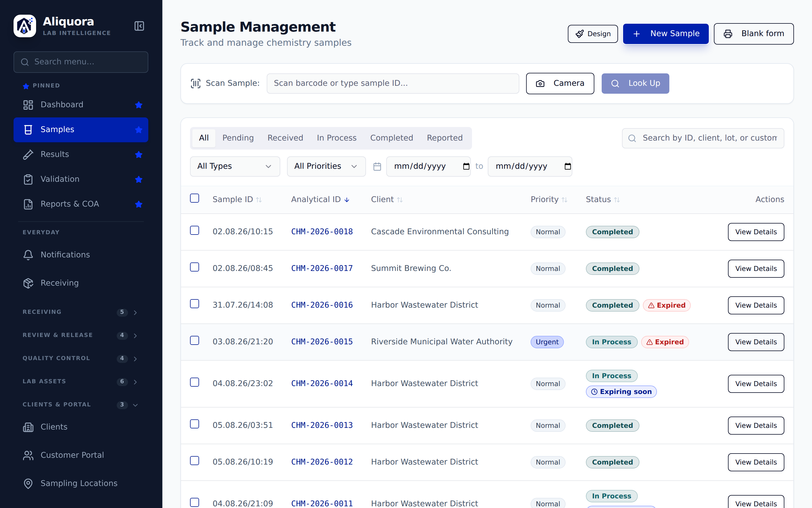Open the CHM-2026-0015 analytical ID link
Screen dimensions: 812x508
tap(322, 342)
